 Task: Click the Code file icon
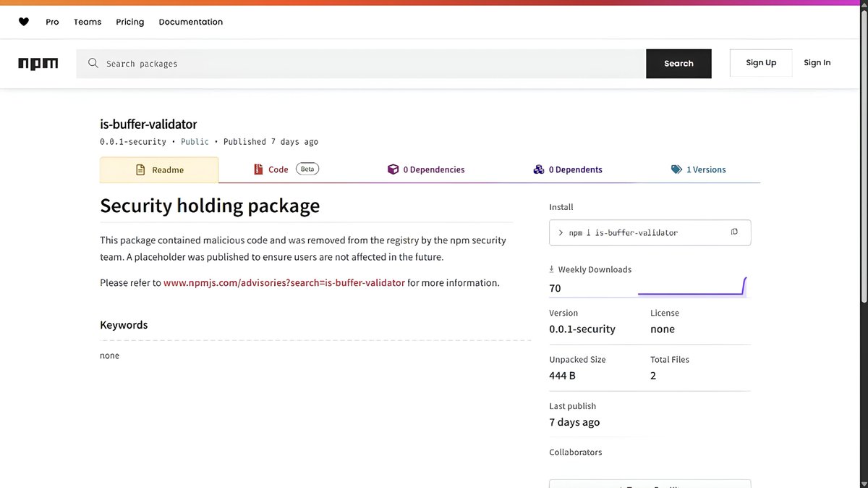point(258,169)
